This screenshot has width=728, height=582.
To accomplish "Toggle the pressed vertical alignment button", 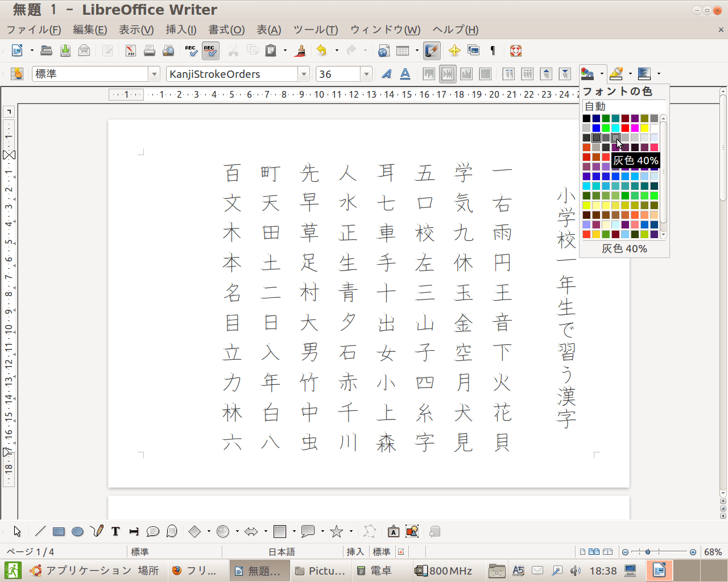I will [x=448, y=73].
